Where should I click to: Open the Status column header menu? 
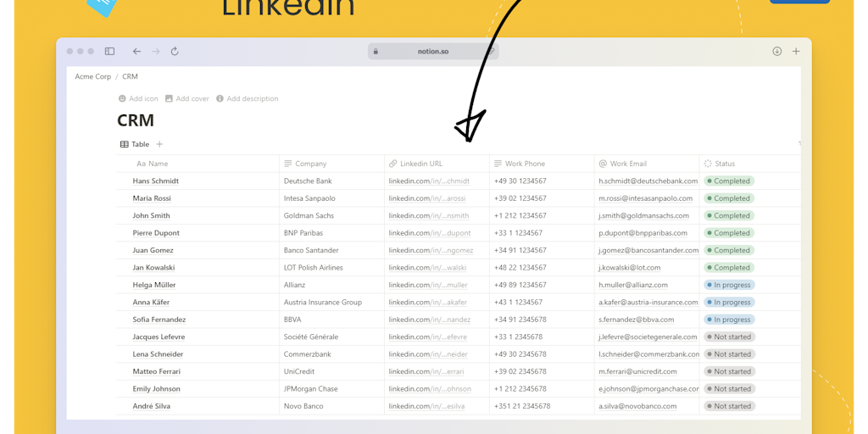click(724, 164)
